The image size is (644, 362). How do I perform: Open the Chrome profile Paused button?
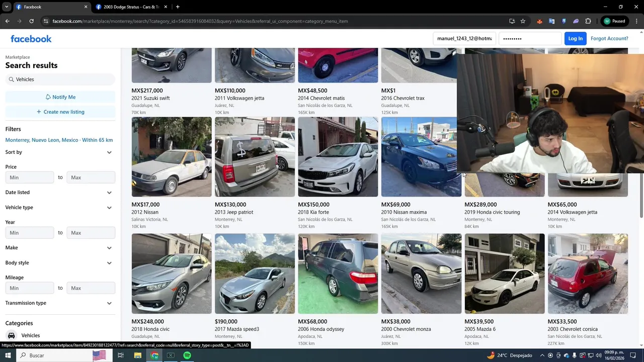pyautogui.click(x=614, y=21)
